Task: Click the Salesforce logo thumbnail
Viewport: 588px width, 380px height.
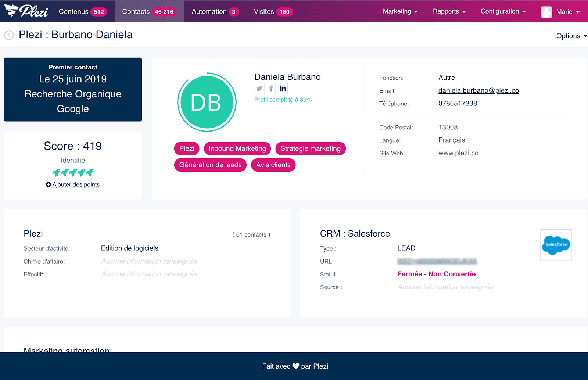Action: tap(556, 245)
